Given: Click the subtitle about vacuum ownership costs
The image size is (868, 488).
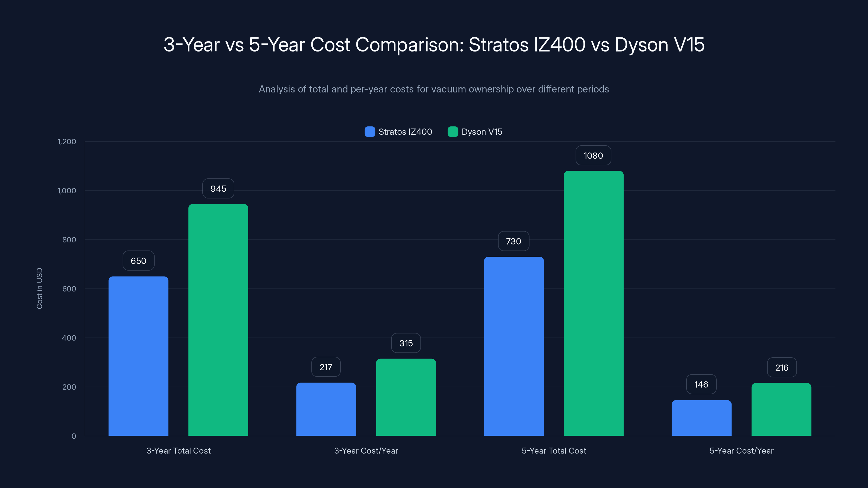Looking at the screenshot, I should tap(434, 89).
